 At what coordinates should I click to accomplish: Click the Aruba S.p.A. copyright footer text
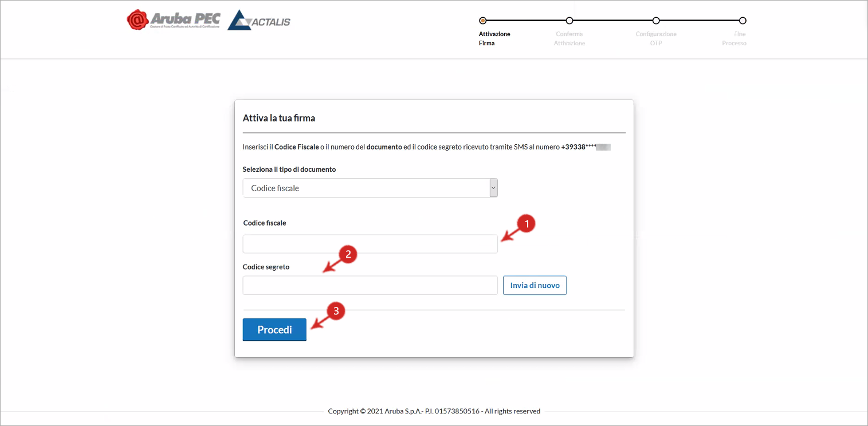(434, 411)
